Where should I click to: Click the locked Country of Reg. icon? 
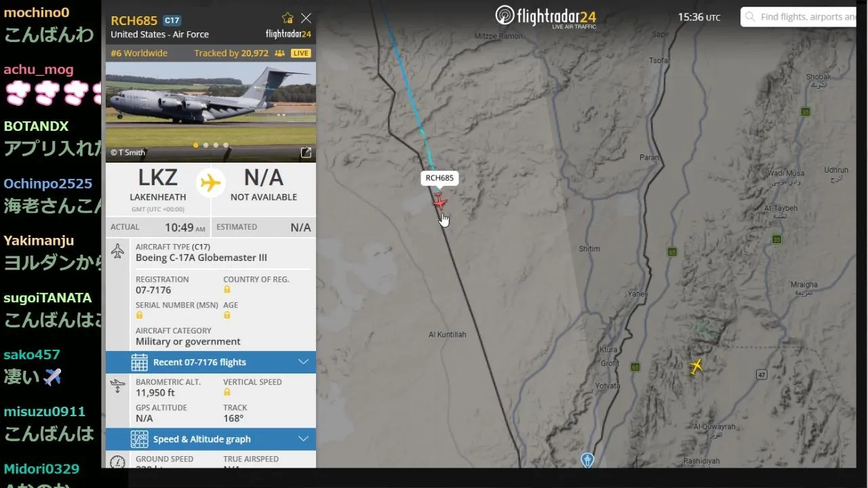tap(227, 289)
